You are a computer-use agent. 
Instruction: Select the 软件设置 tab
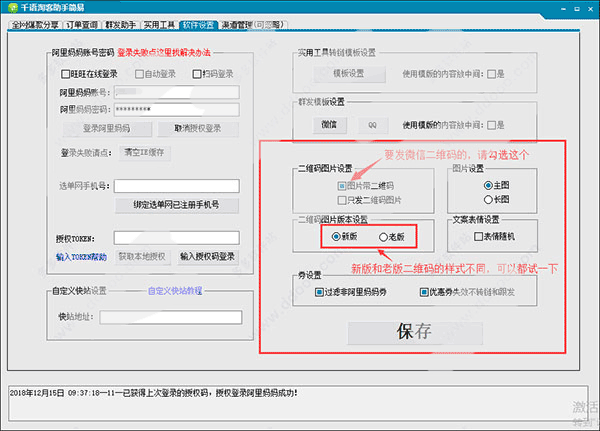pos(198,25)
